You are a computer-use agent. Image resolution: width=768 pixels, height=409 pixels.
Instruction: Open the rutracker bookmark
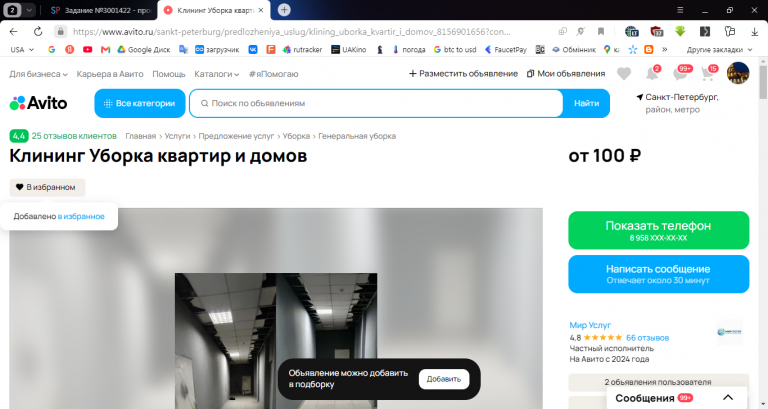coord(302,49)
